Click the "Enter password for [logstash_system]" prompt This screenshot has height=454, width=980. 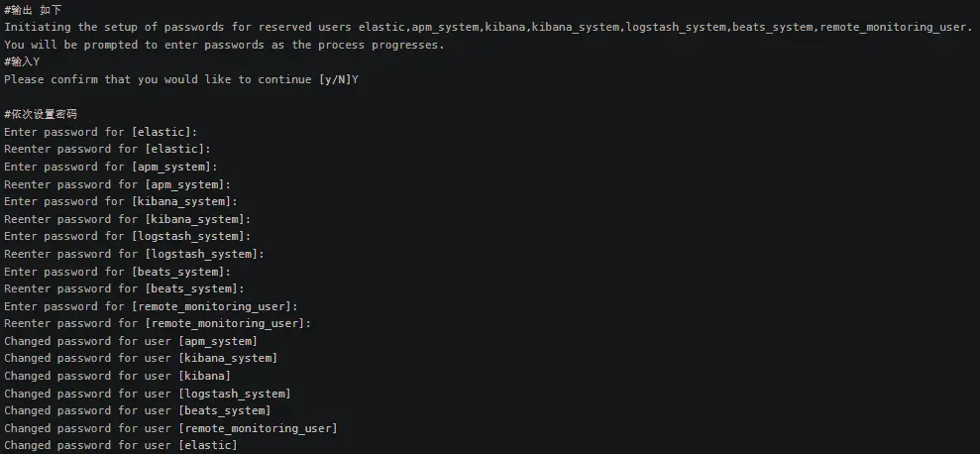pyautogui.click(x=128, y=236)
